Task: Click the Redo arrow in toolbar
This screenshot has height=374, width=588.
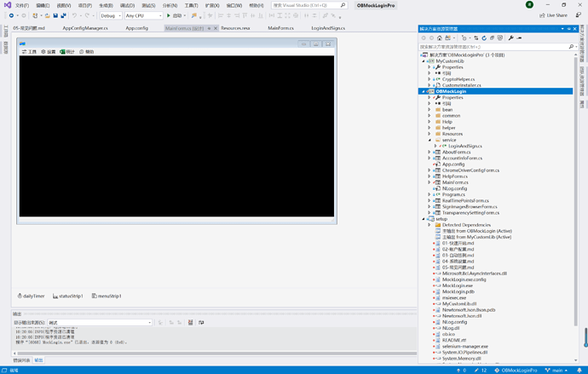Action: (87, 15)
